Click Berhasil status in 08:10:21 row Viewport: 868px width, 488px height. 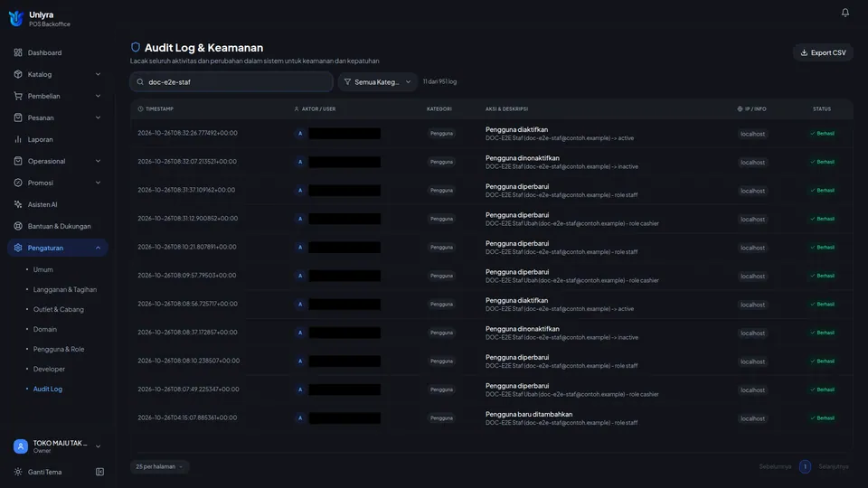pyautogui.click(x=823, y=248)
